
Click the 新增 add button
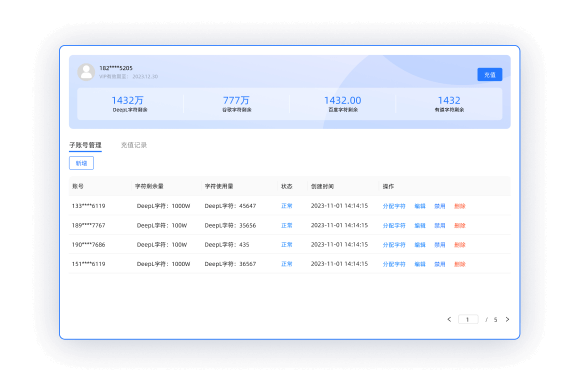pos(81,163)
